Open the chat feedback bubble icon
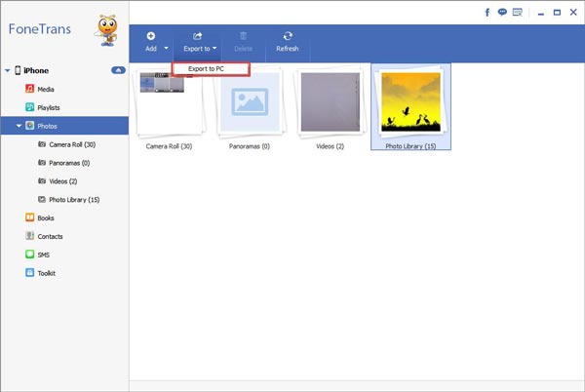585x392 pixels. point(502,13)
